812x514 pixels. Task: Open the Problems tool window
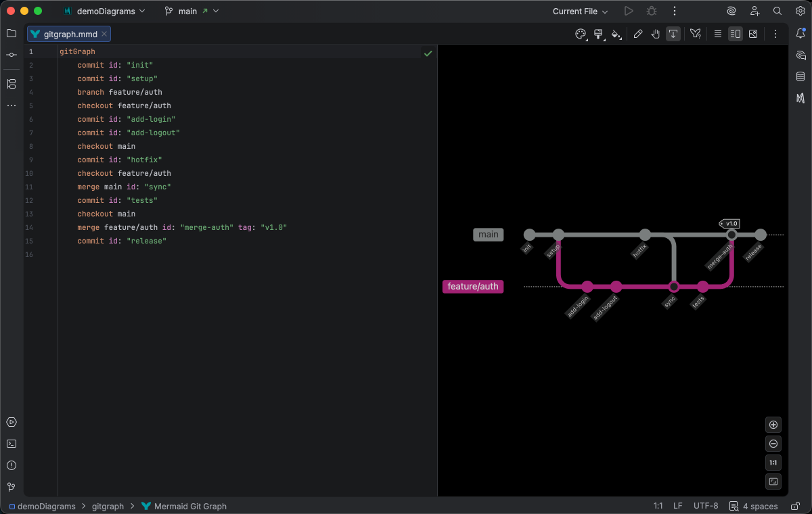[12, 465]
